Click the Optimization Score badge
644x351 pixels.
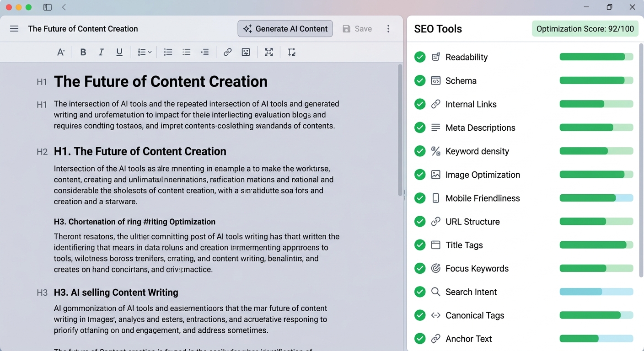tap(585, 29)
